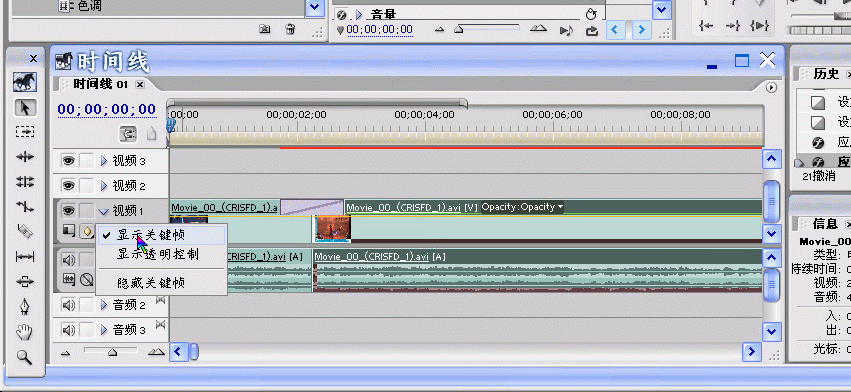Select the Selection arrow tool
This screenshot has width=851, height=392.
[x=25, y=108]
